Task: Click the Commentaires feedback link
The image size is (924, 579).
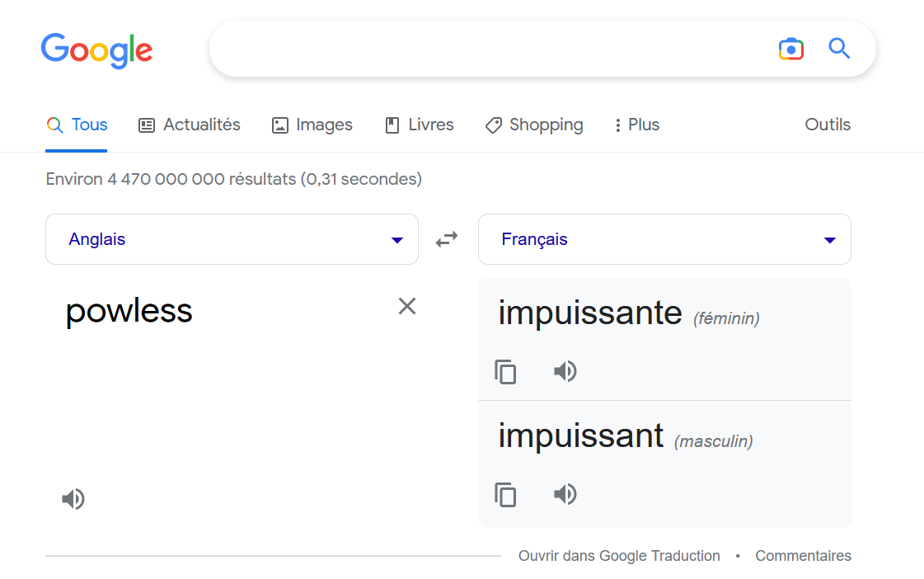Action: point(803,556)
